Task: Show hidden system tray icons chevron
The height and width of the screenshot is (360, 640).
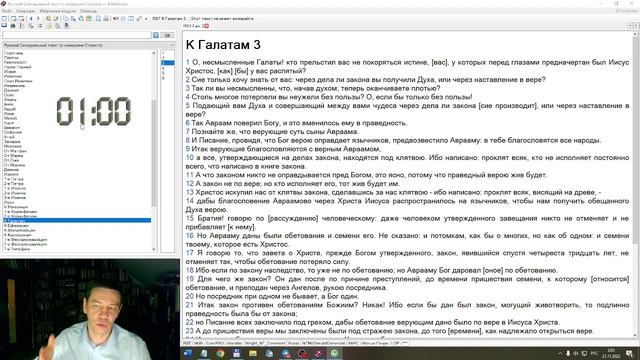Action: click(560, 353)
